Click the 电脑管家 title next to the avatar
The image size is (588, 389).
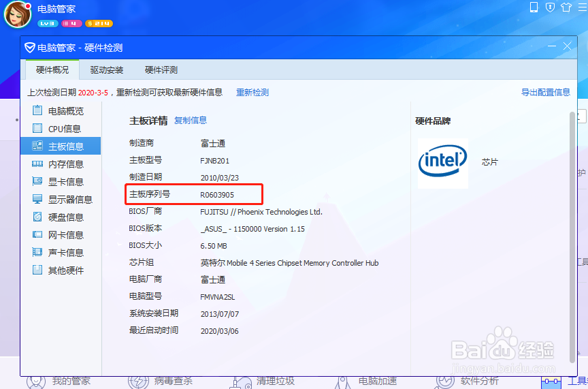[x=56, y=8]
